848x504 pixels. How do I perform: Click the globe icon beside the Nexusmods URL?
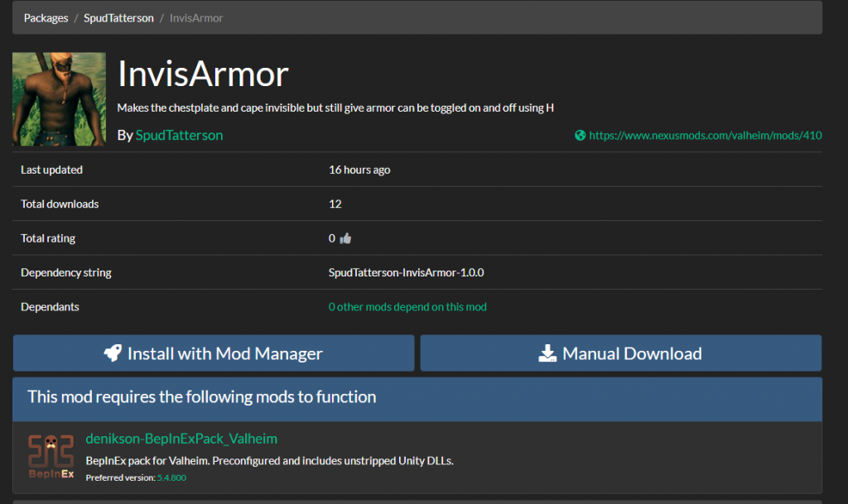[x=580, y=136]
